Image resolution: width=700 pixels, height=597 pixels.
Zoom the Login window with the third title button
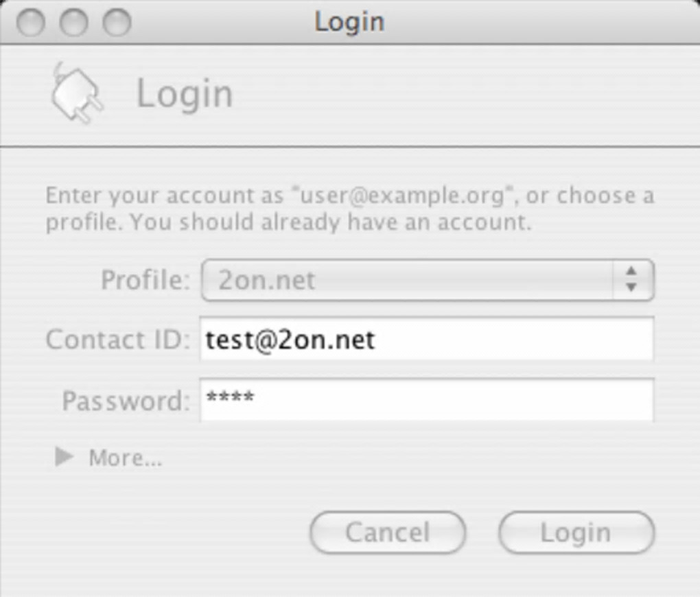pyautogui.click(x=117, y=22)
